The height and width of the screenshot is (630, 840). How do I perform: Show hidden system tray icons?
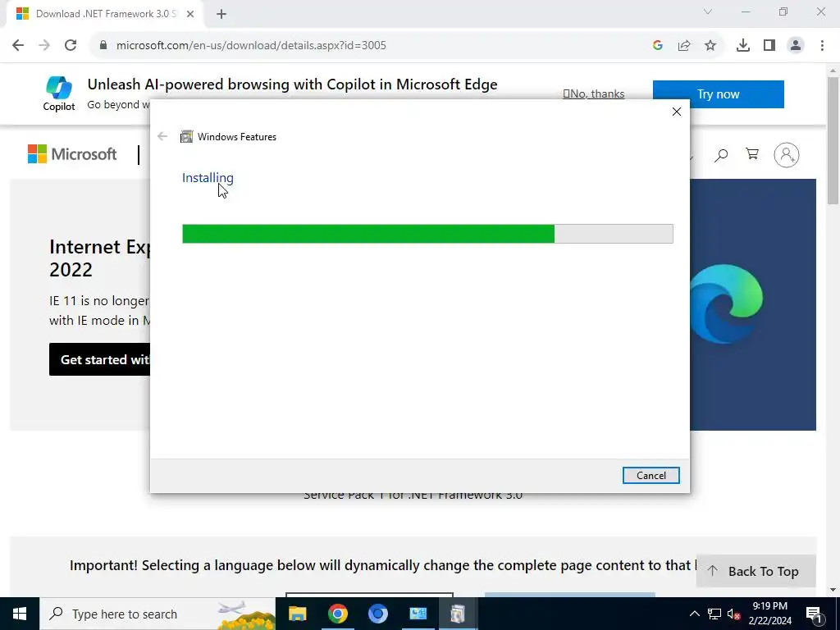click(694, 614)
